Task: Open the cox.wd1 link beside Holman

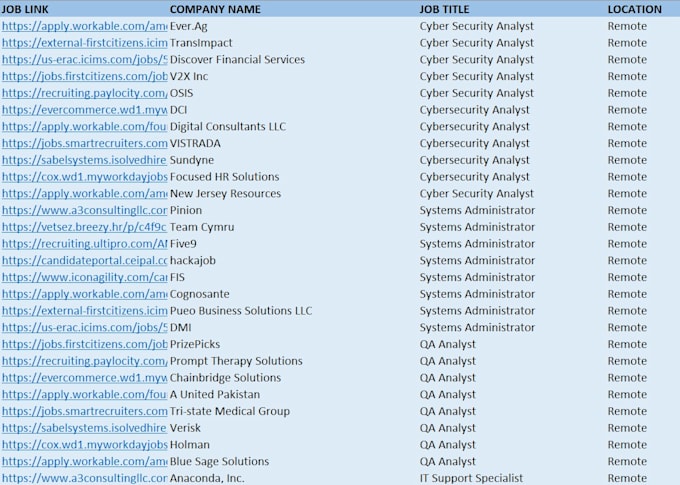Action: click(x=85, y=445)
